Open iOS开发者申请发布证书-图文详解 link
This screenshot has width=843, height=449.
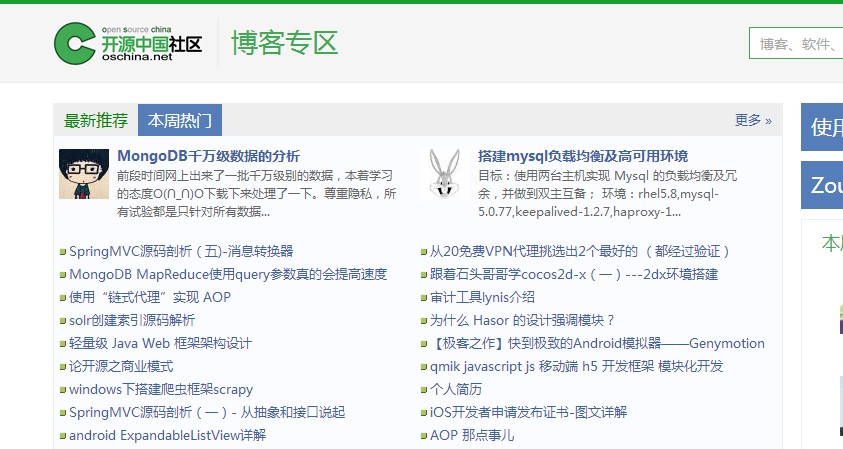tap(528, 412)
